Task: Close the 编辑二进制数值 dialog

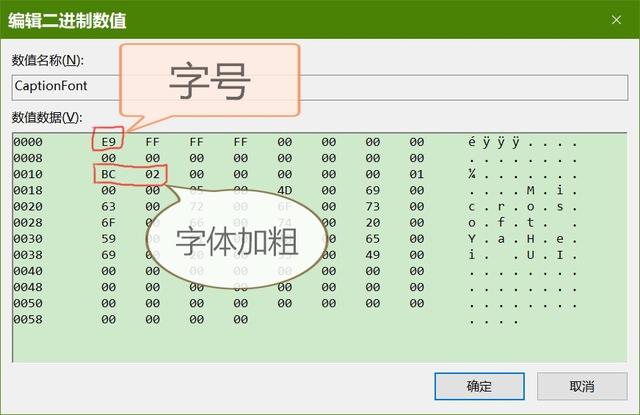Action: [x=616, y=20]
